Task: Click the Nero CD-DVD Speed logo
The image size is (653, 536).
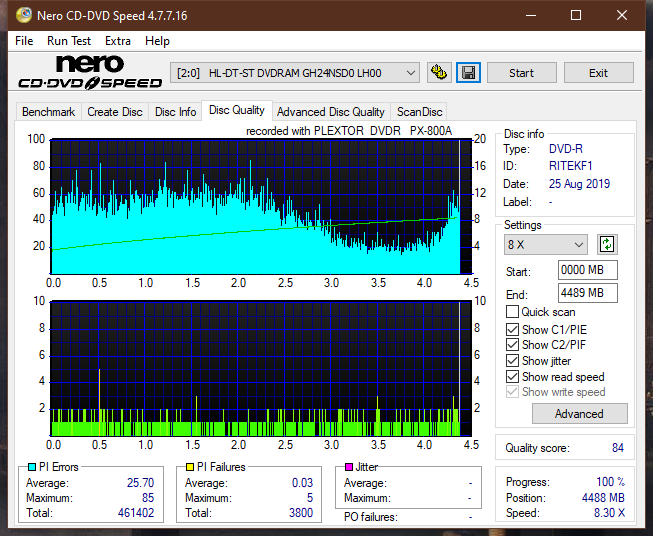Action: coord(90,72)
